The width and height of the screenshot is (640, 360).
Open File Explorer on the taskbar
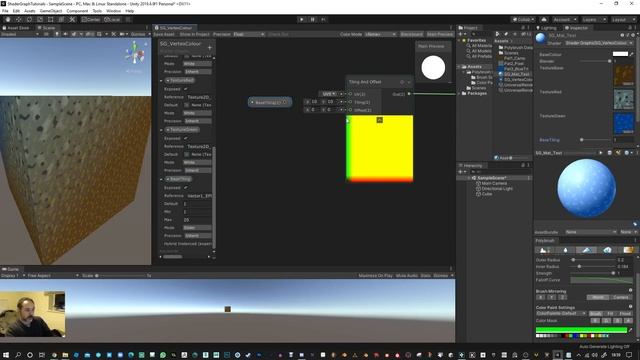pos(65,355)
